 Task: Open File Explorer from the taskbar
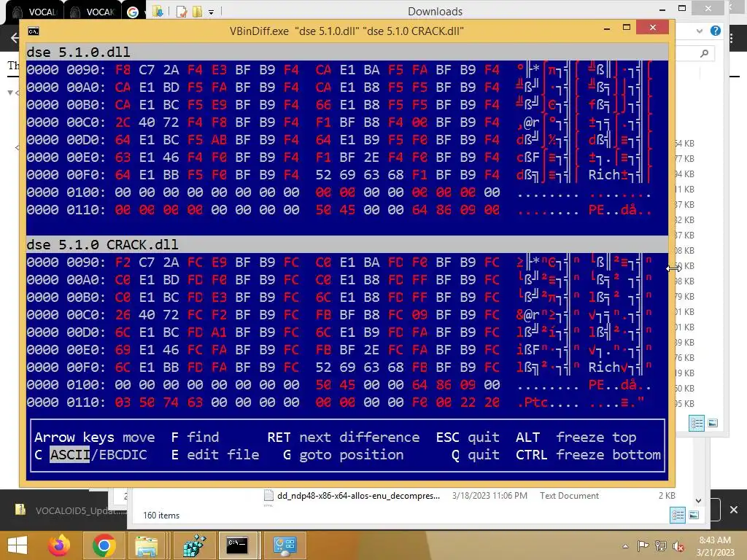146,545
